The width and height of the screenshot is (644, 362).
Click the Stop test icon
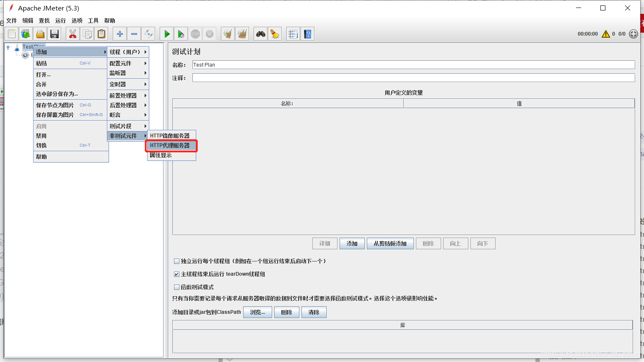[195, 34]
